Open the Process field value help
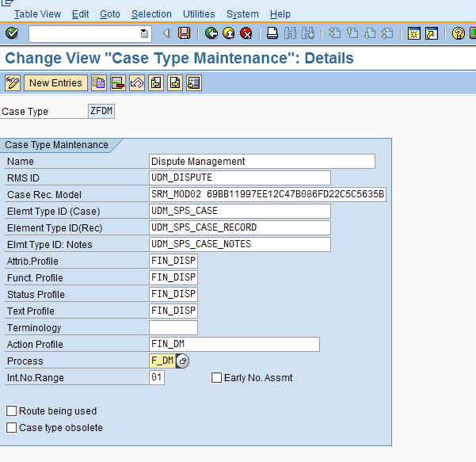Image resolution: width=476 pixels, height=462 pixels. point(182,361)
